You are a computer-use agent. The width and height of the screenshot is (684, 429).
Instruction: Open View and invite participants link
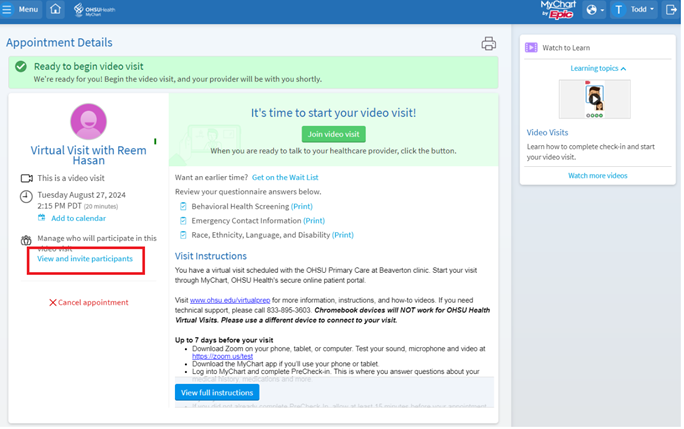85,259
